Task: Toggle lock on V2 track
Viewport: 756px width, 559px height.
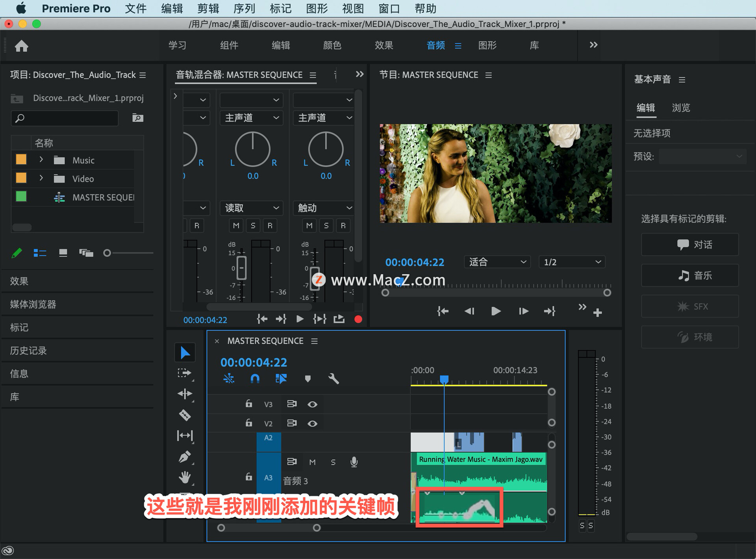Action: pos(248,423)
